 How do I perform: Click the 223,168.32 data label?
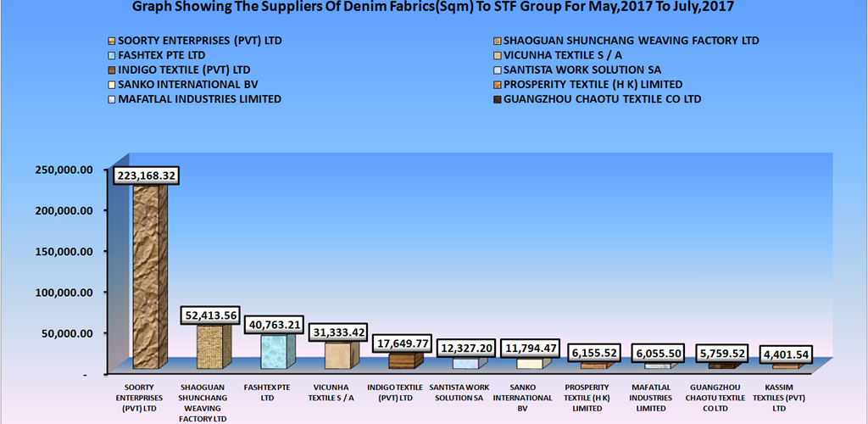(x=146, y=176)
